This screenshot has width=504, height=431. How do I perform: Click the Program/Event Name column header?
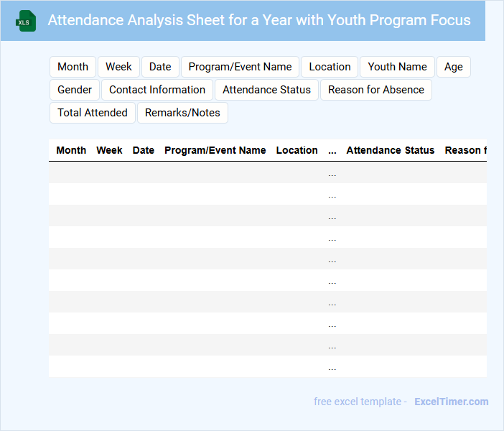coord(215,150)
